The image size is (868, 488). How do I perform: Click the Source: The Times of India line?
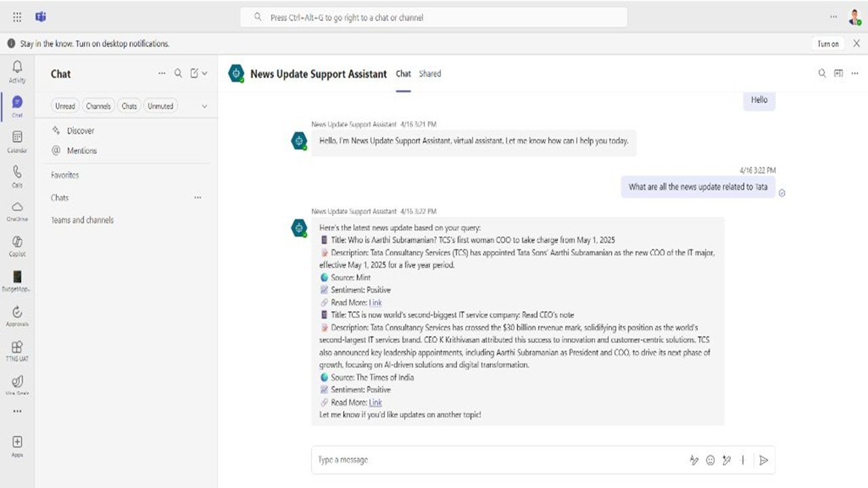367,378
